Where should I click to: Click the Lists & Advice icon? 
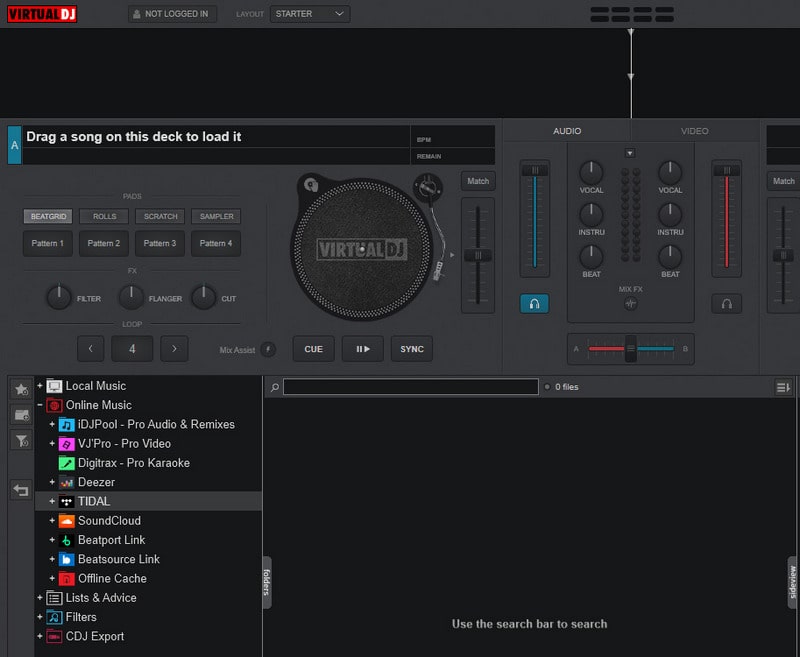pyautogui.click(x=54, y=598)
